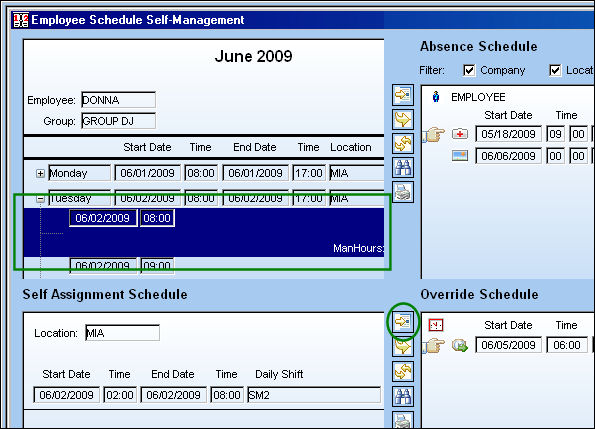
Task: Click Self Assignment start time 02:00
Action: tap(120, 395)
